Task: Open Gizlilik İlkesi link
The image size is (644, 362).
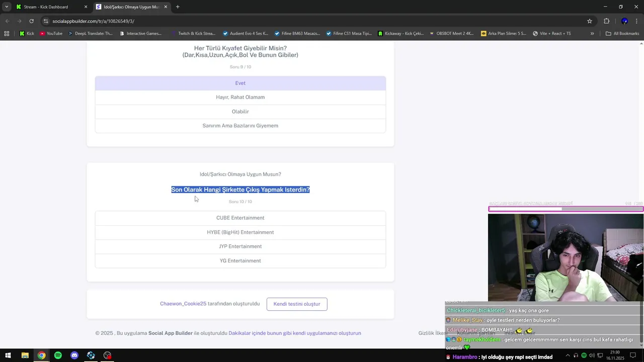Action: point(433,333)
